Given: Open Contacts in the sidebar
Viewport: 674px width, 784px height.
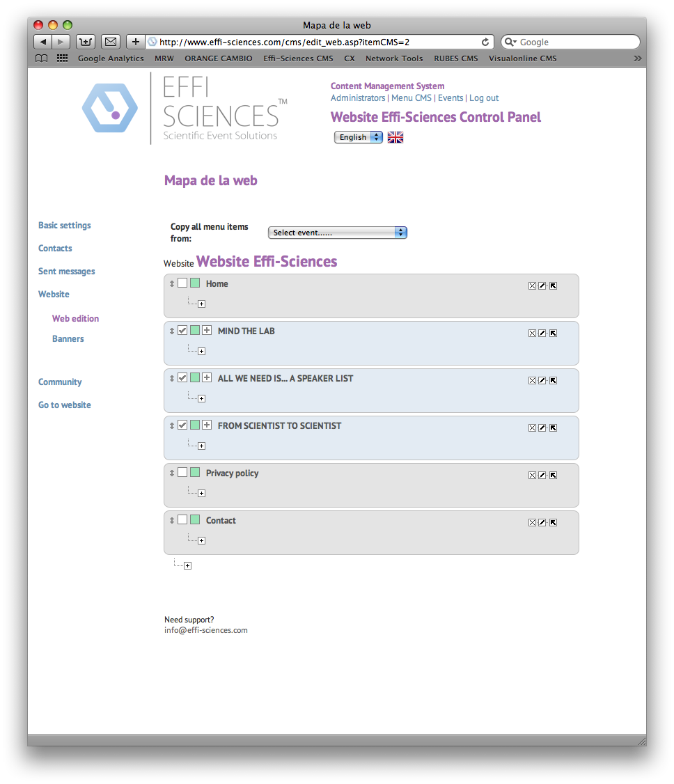Looking at the screenshot, I should click(x=55, y=249).
